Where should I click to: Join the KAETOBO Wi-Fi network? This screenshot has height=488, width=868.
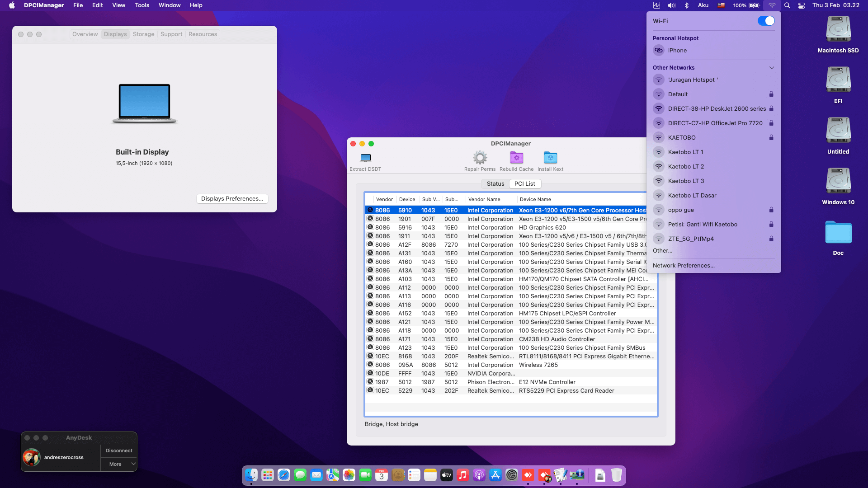pyautogui.click(x=714, y=138)
